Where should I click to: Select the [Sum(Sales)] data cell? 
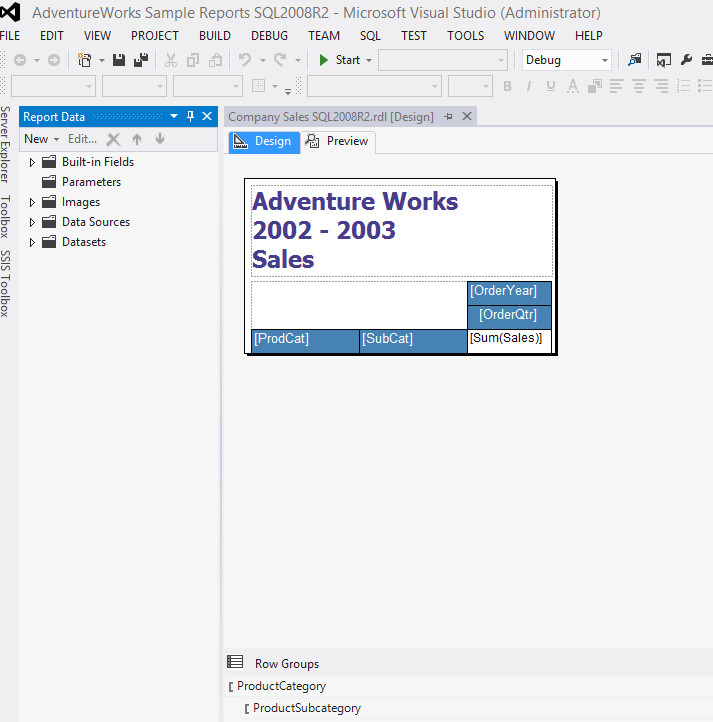click(x=509, y=341)
